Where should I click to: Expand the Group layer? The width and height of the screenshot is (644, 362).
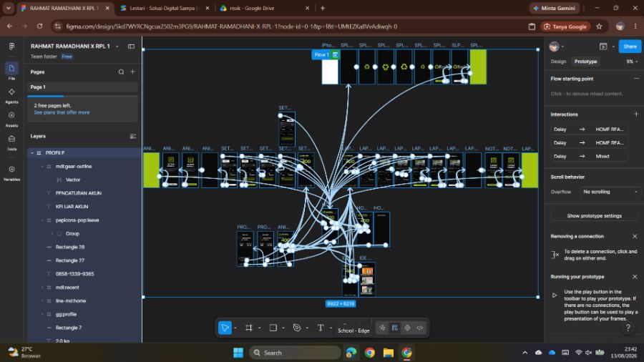pyautogui.click(x=52, y=233)
